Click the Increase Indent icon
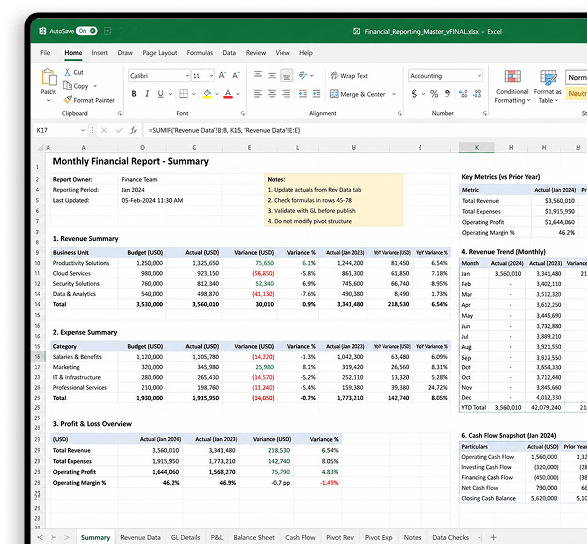Screen dimensions: 587x544 click(316, 94)
